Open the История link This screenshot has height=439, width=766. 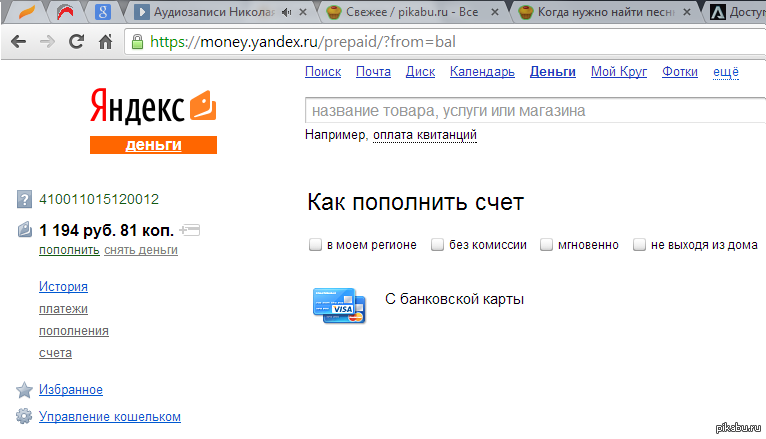(64, 287)
